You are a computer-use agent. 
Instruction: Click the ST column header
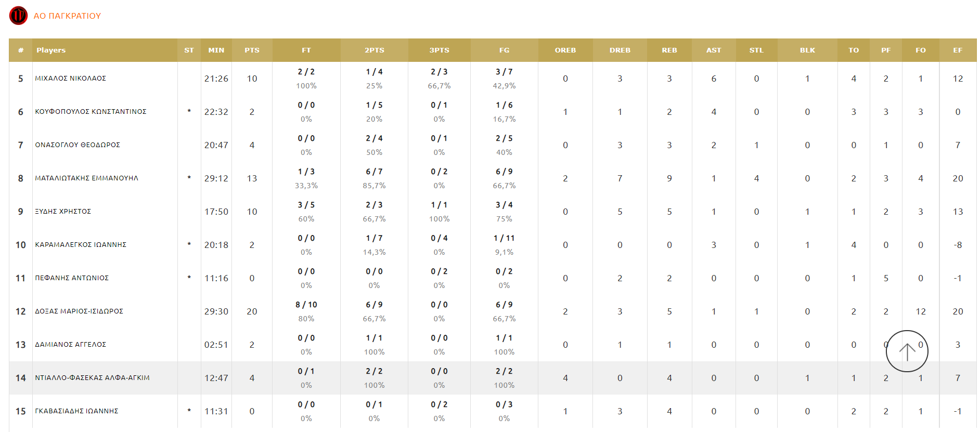pyautogui.click(x=189, y=50)
